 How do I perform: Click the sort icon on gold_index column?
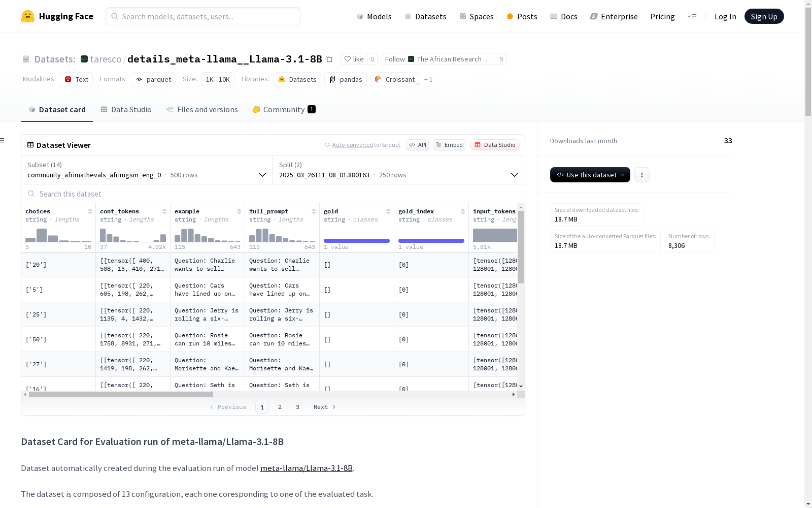[463, 211]
